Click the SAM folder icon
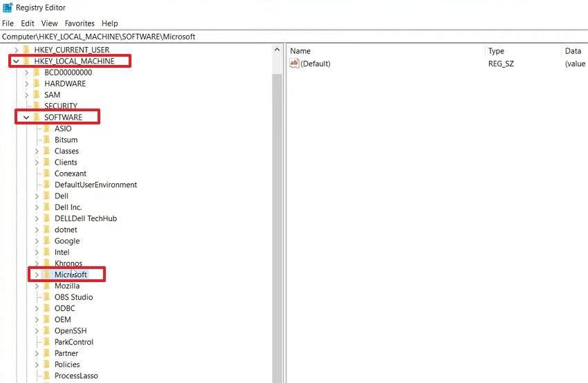 pos(37,95)
